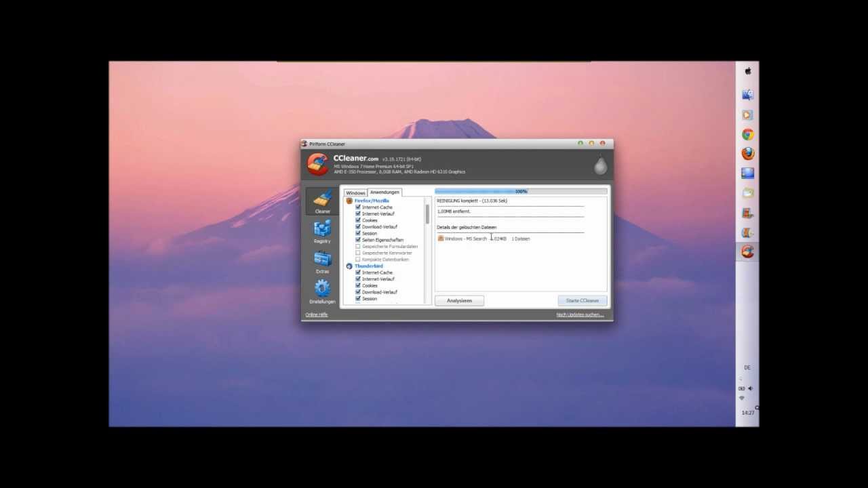
Task: Open the Registry section
Action: [322, 231]
